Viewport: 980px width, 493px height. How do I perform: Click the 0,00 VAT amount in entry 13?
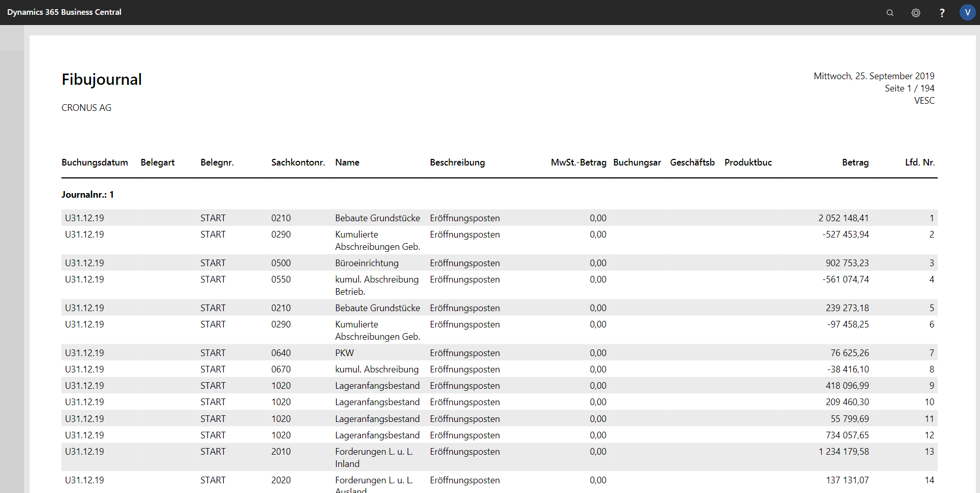click(x=598, y=452)
